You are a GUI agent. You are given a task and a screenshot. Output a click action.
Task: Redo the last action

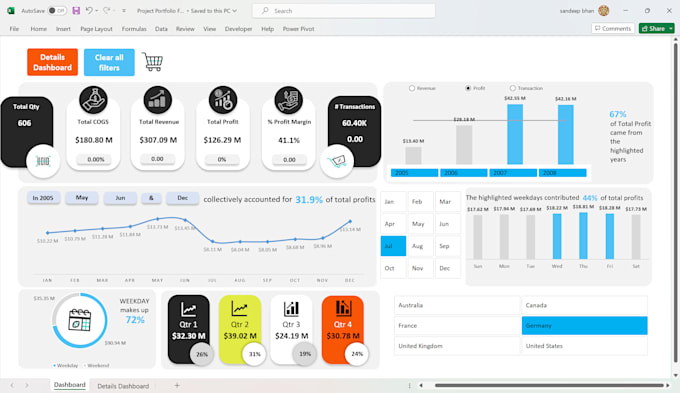tap(106, 10)
